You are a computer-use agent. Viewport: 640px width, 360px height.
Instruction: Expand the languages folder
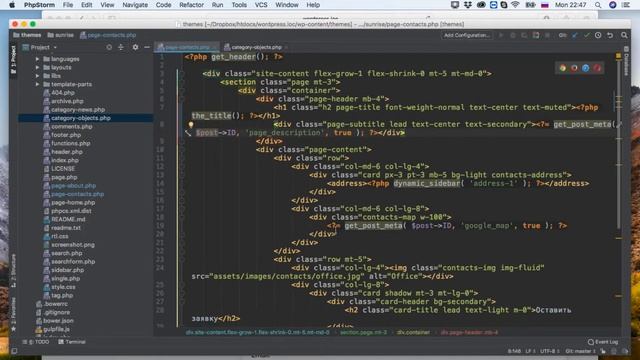click(37, 59)
